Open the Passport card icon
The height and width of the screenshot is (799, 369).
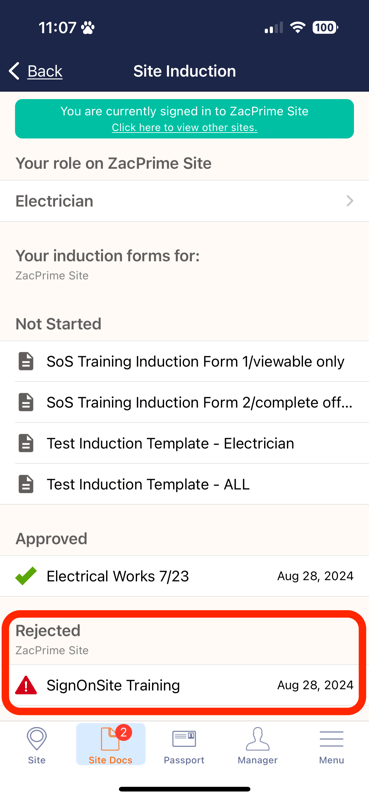[184, 739]
